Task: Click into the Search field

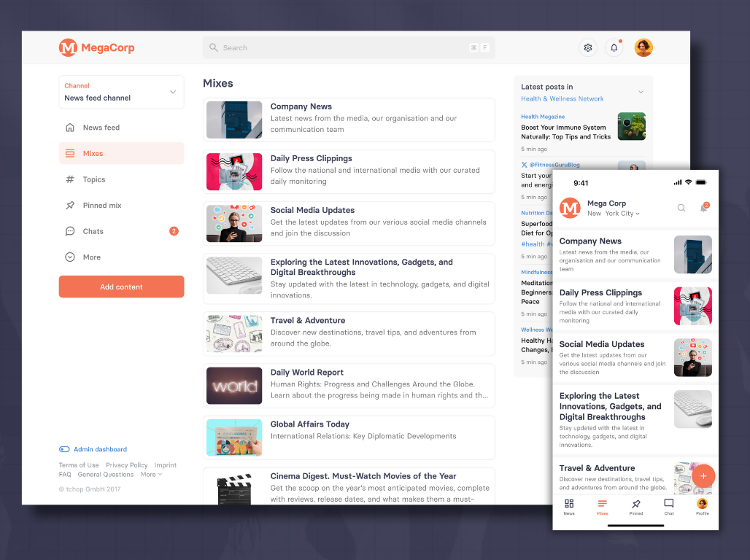Action: pos(343,48)
